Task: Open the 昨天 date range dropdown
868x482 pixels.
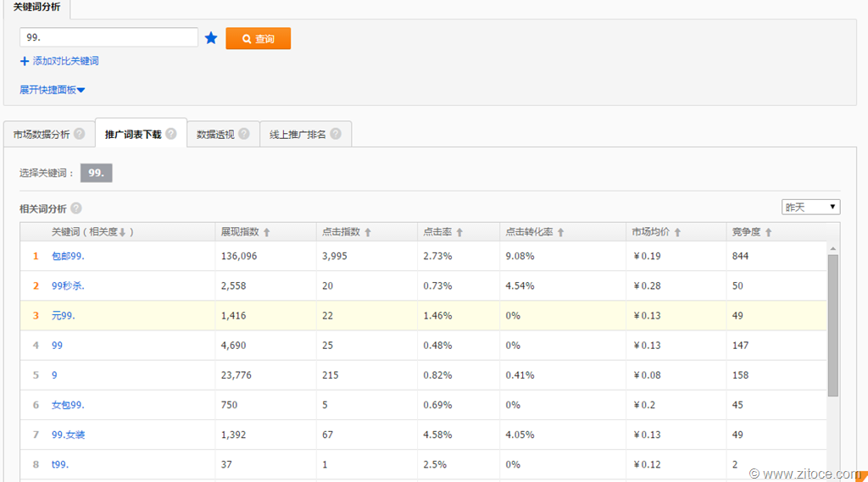Action: (x=810, y=207)
